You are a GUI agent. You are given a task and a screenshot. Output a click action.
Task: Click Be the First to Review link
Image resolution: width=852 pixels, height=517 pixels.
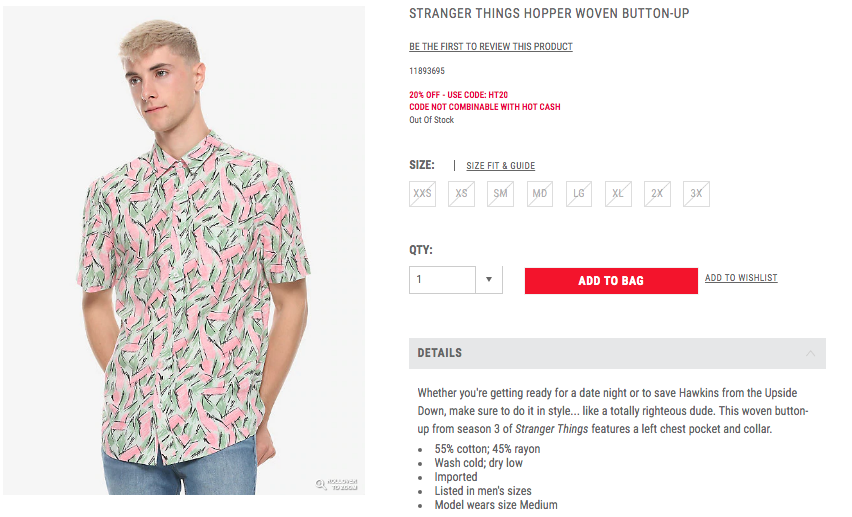point(490,47)
